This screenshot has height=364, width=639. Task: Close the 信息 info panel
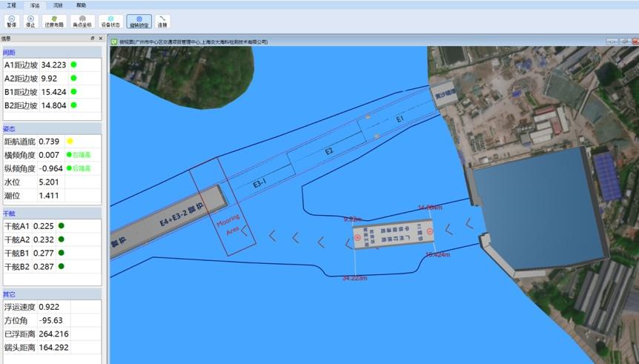click(x=101, y=39)
